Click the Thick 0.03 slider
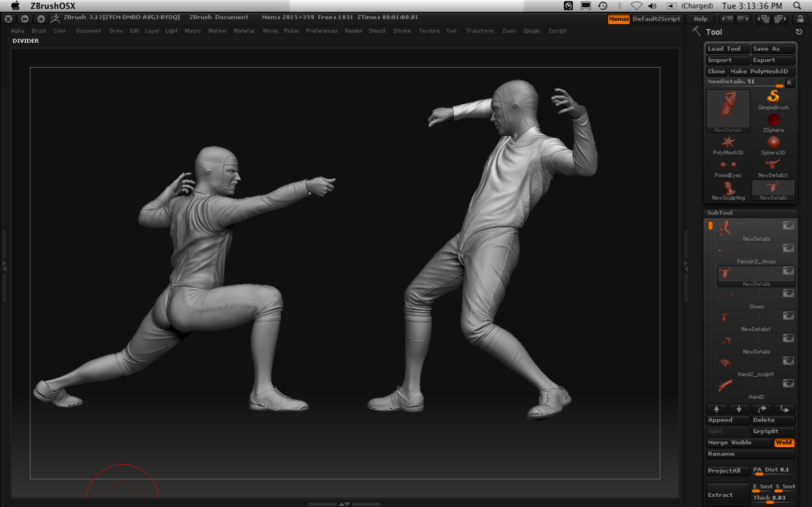 (x=773, y=498)
